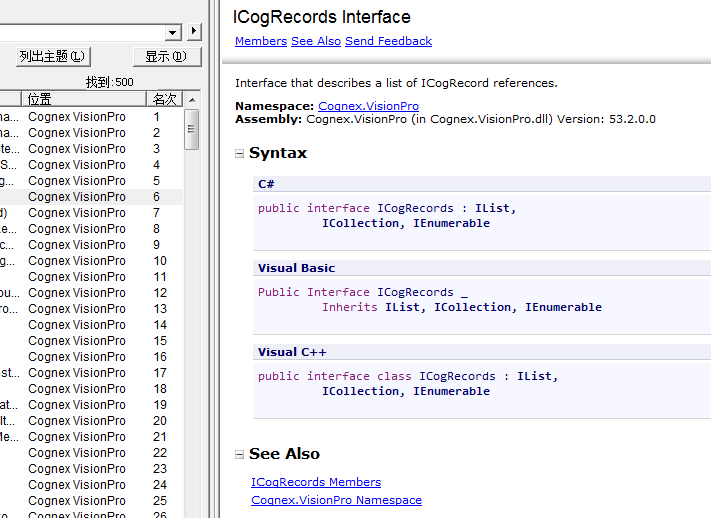
Task: Select search result ranked 5
Action: point(92,181)
